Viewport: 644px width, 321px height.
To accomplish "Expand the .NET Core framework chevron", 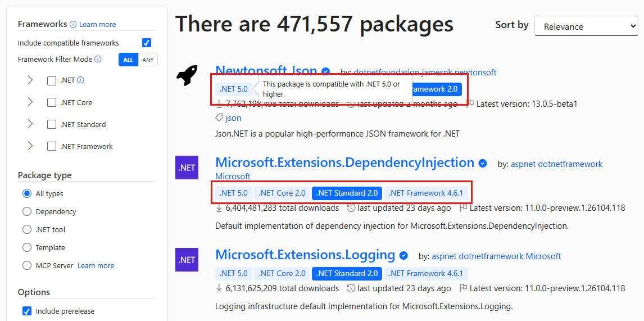I will (30, 102).
